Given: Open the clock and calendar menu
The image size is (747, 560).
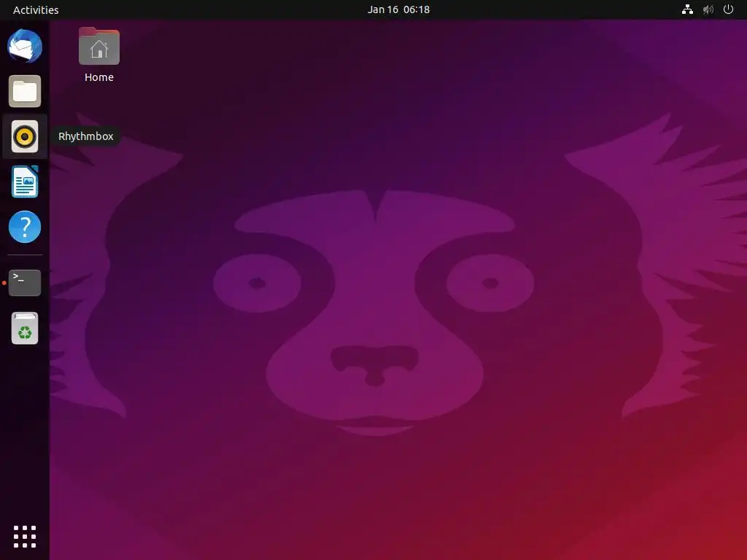Looking at the screenshot, I should (x=398, y=9).
